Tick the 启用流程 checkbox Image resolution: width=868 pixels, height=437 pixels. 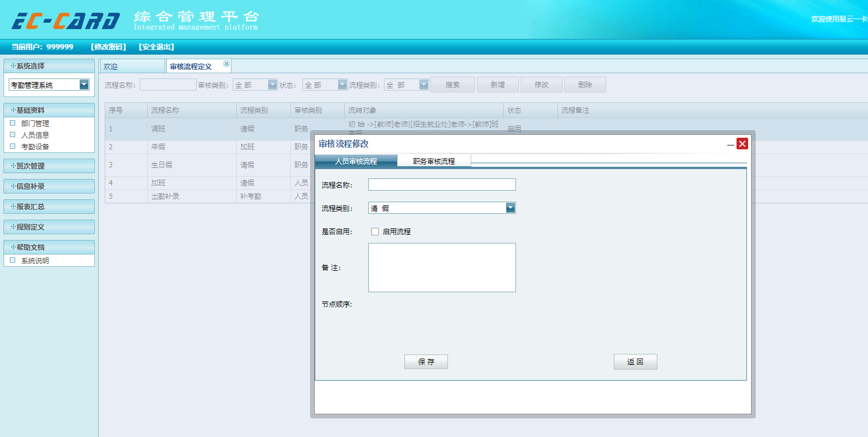click(375, 231)
